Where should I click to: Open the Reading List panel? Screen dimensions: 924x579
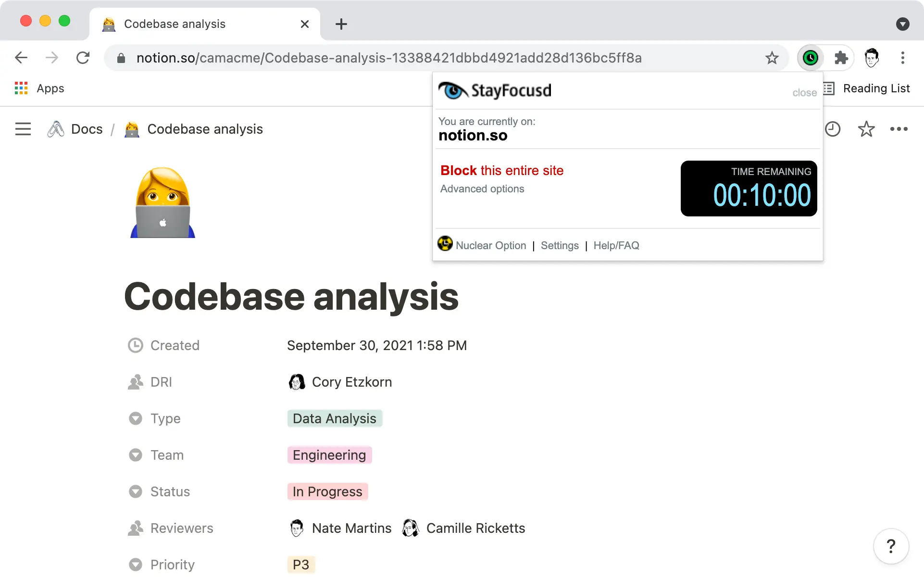click(x=867, y=88)
